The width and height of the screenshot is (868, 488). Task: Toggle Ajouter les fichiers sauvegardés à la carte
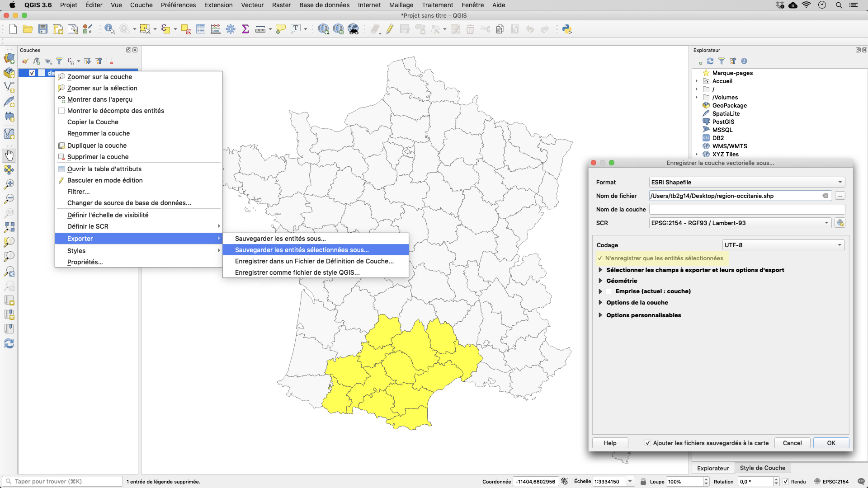[648, 443]
